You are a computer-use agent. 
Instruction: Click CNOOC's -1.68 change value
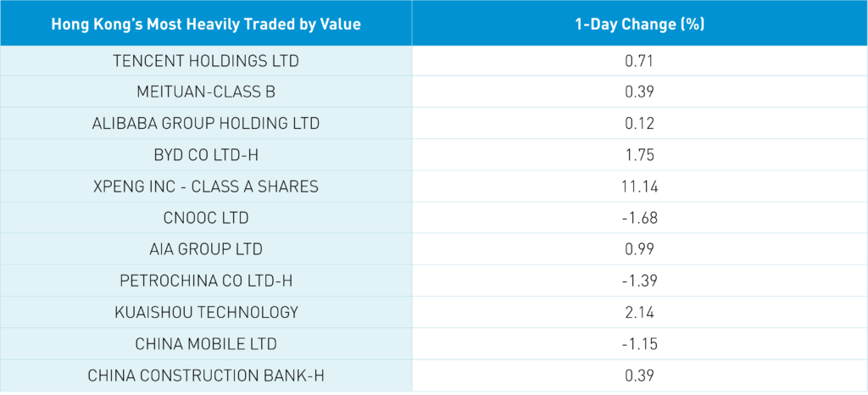tap(640, 218)
